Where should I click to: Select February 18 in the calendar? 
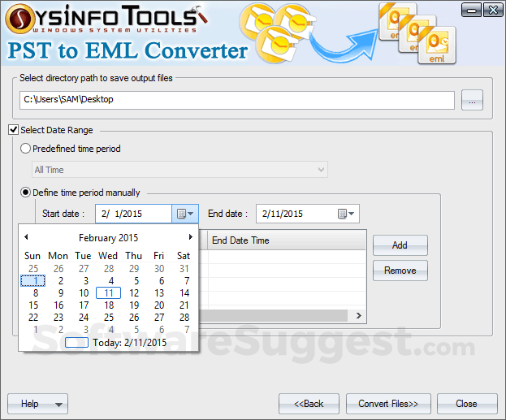109,305
